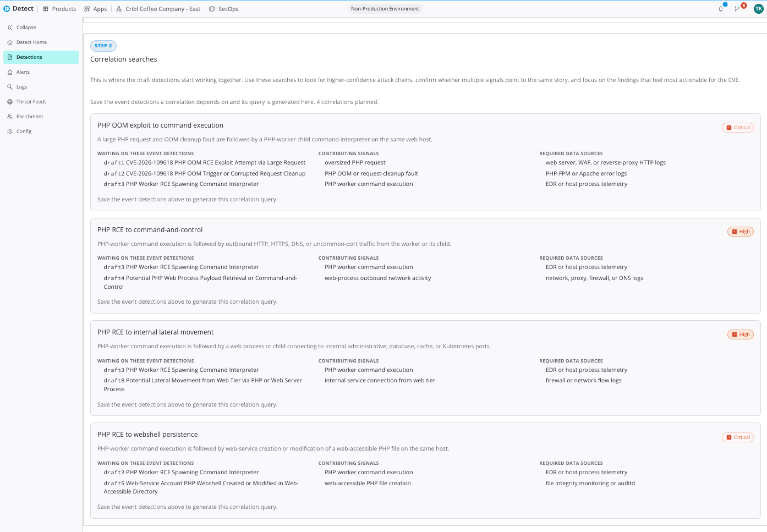Click the Alerts siren icon
767x532 pixels.
(10, 72)
